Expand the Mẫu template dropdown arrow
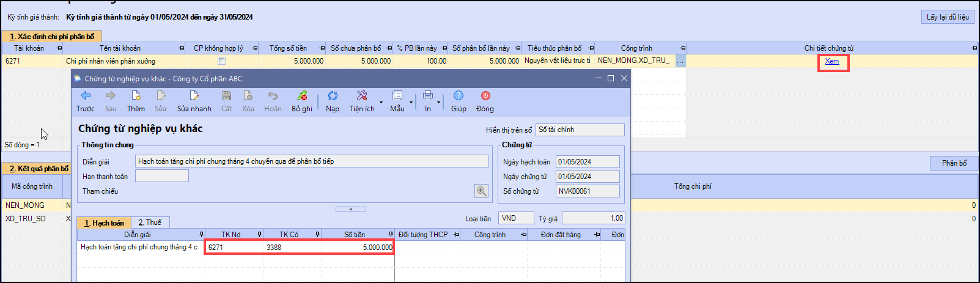 click(x=411, y=102)
